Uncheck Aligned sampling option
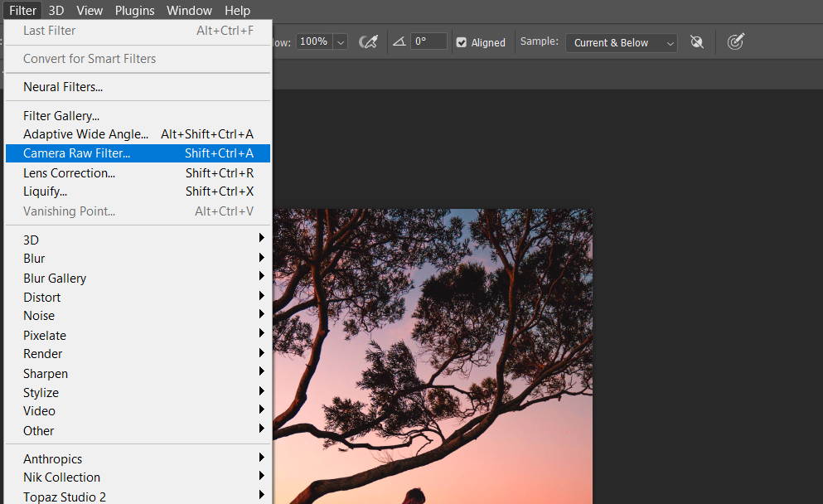Image resolution: width=823 pixels, height=504 pixels. point(460,41)
